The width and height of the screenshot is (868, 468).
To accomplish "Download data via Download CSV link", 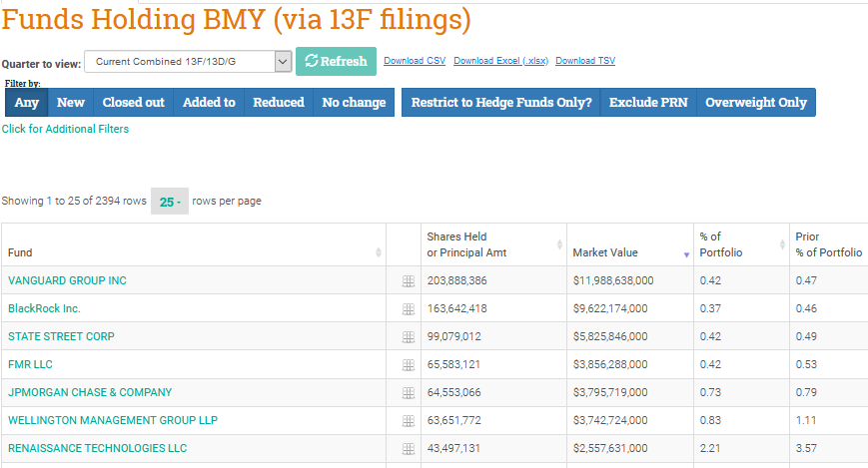I will tap(415, 61).
